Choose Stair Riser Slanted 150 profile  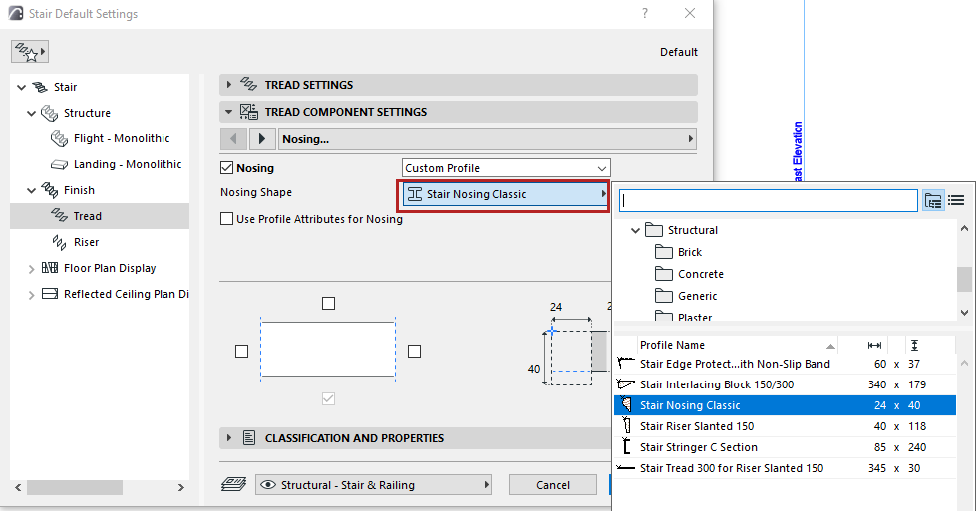coord(697,426)
